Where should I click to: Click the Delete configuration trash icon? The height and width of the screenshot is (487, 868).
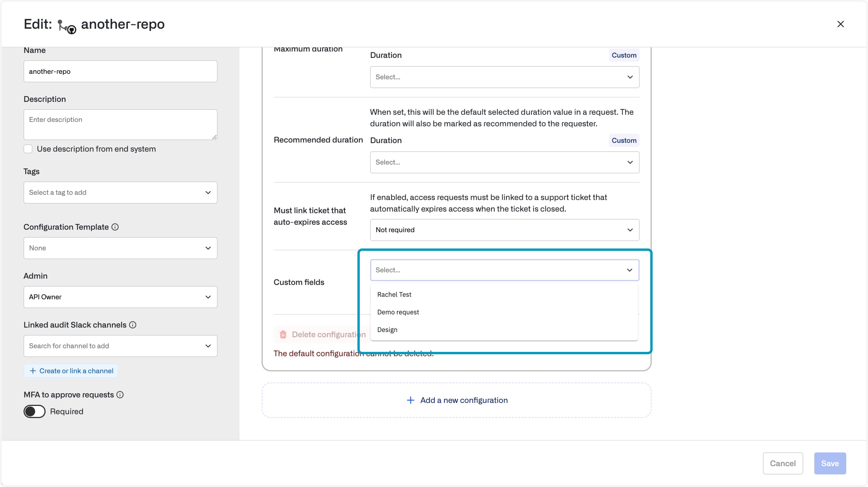pyautogui.click(x=283, y=335)
